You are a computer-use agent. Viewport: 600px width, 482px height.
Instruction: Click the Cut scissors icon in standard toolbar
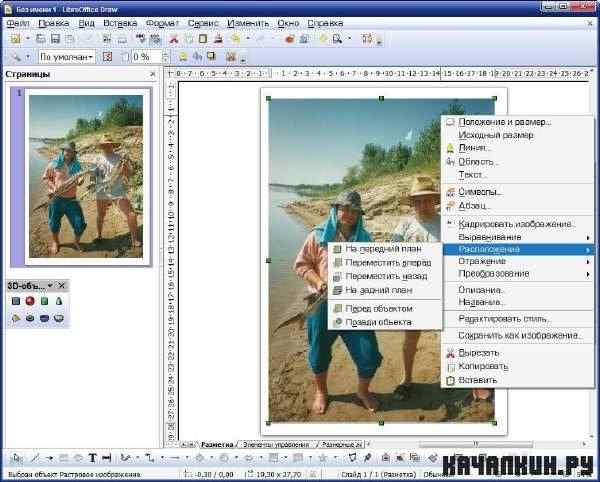(174, 39)
